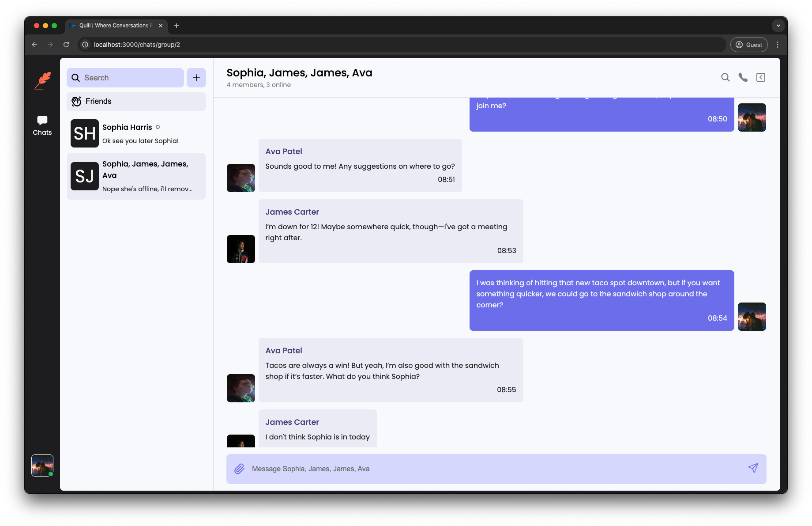Viewport: 812px width, 526px height.
Task: Open a new browser tab
Action: click(177, 26)
